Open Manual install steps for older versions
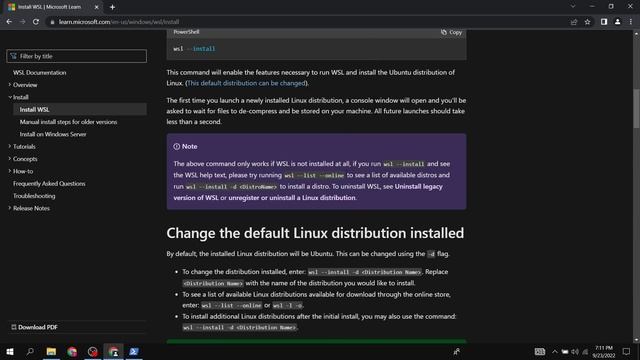This screenshot has width=640, height=360. [x=68, y=122]
